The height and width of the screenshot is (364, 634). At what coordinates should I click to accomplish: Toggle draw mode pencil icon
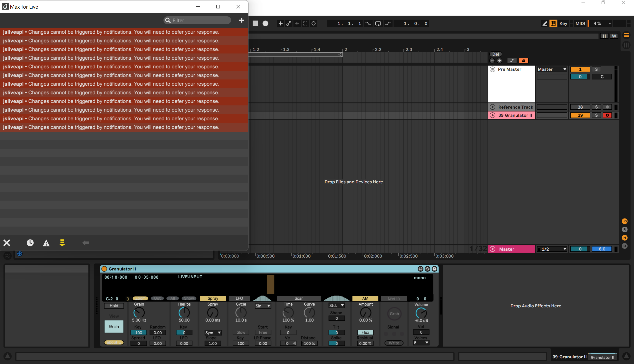click(545, 24)
